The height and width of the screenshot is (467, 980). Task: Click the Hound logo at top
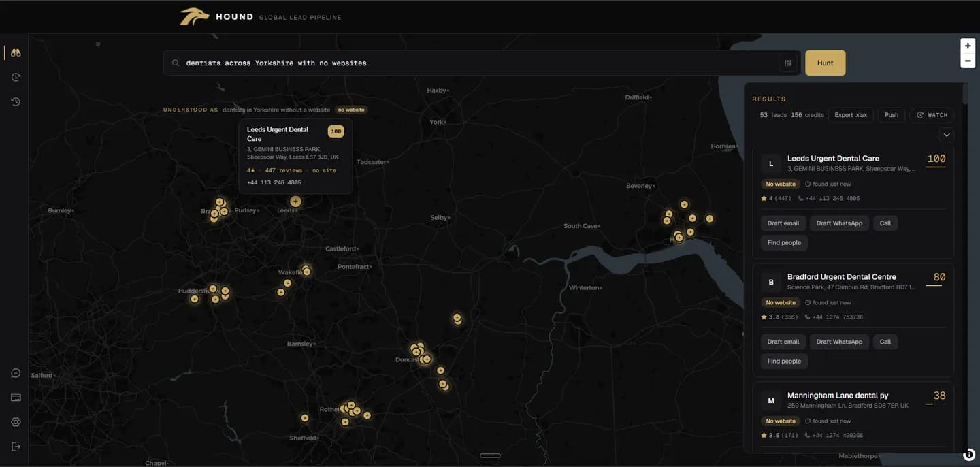(194, 16)
